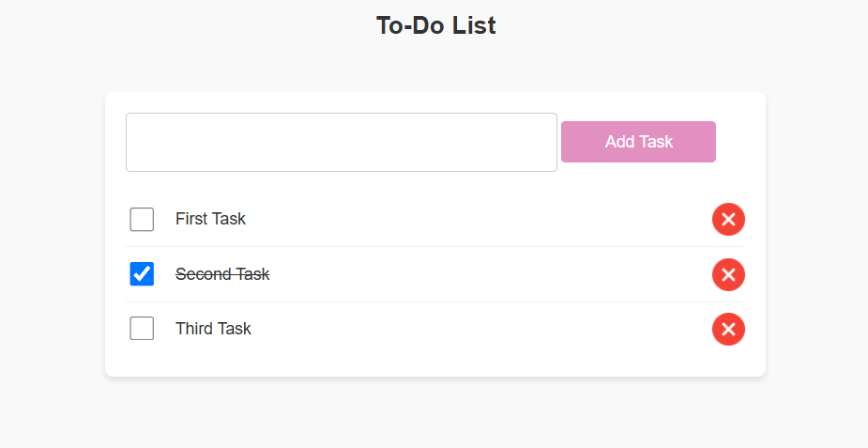Click the struck-through Second Task text

[x=222, y=274]
